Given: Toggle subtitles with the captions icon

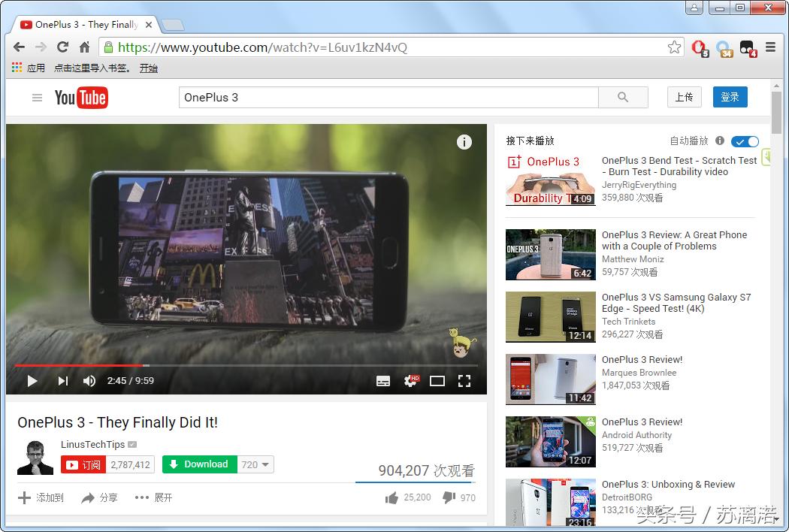Looking at the screenshot, I should pos(383,381).
